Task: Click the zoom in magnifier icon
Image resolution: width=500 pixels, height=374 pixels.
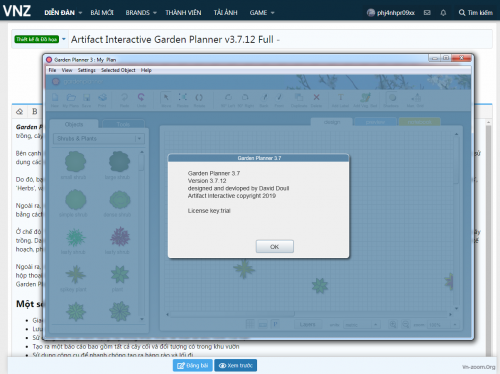Action: [x=393, y=324]
